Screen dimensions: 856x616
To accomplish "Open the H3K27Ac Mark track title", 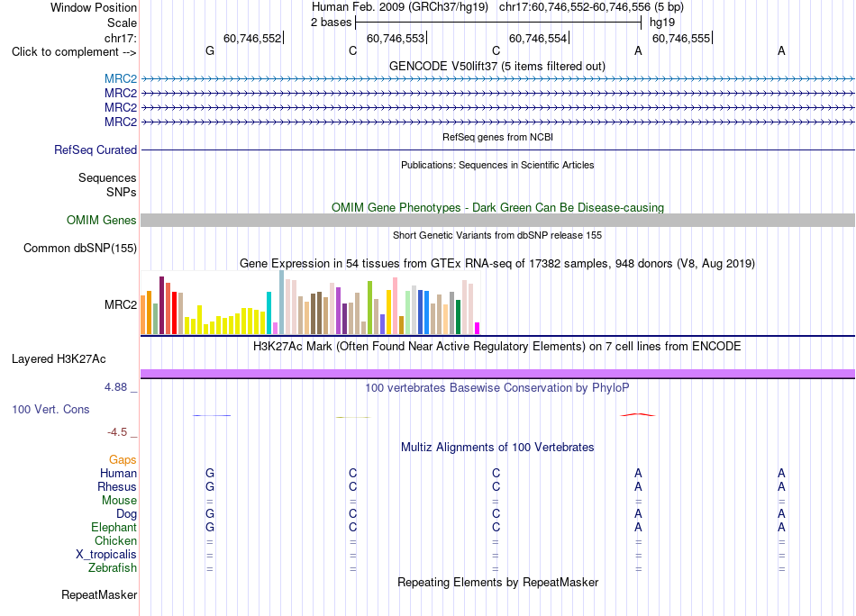I will (x=497, y=347).
